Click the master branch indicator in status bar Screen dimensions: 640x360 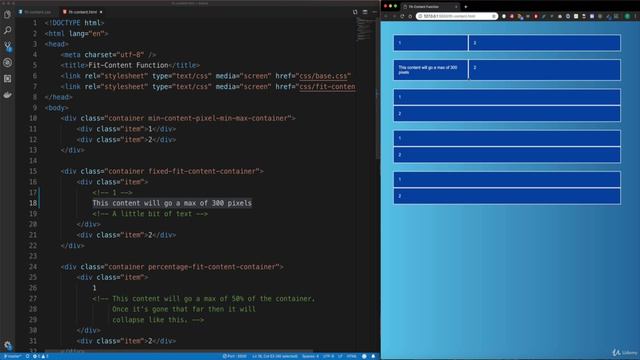[x=12, y=356]
